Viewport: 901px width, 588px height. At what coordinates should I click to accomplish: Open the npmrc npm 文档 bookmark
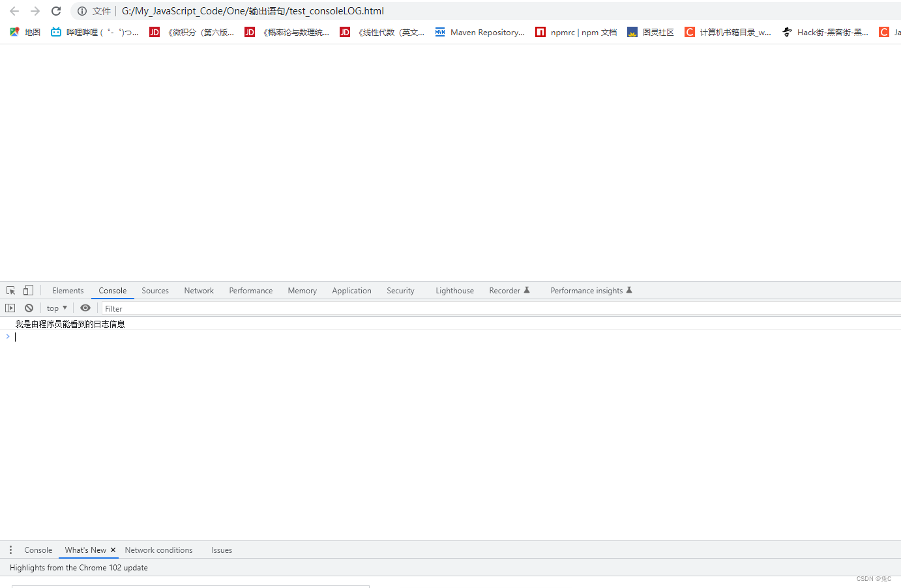coord(576,32)
